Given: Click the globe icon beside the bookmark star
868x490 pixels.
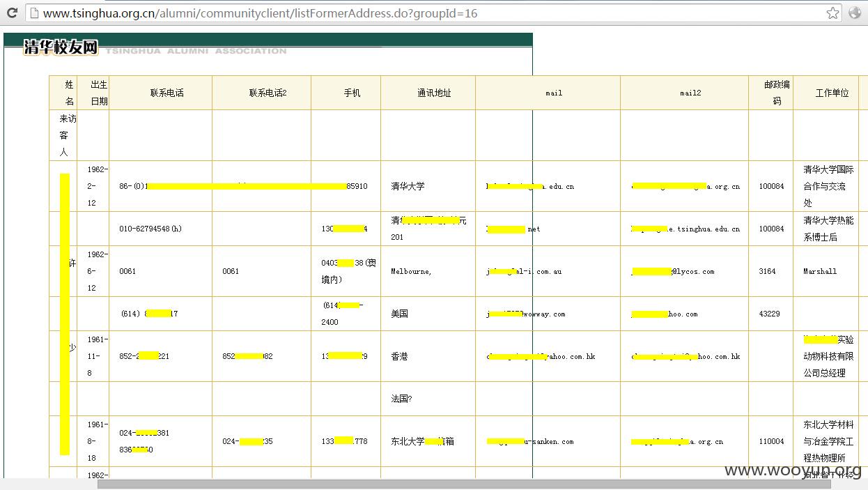Looking at the screenshot, I should [x=855, y=13].
